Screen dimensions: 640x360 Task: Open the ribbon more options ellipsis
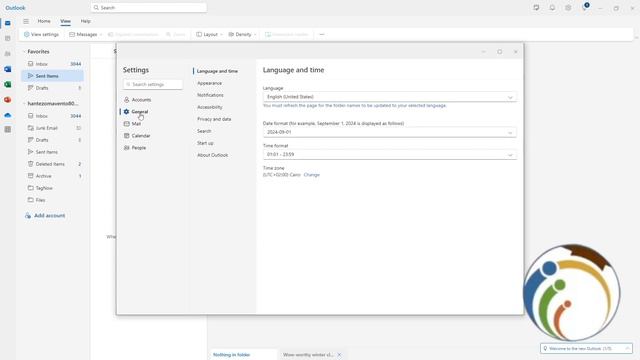pyautogui.click(x=322, y=35)
